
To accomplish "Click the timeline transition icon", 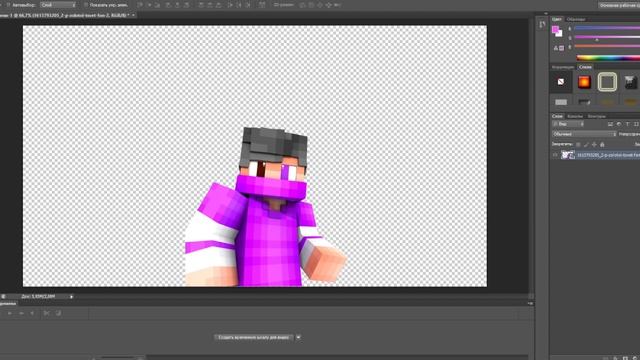I will click(x=58, y=313).
